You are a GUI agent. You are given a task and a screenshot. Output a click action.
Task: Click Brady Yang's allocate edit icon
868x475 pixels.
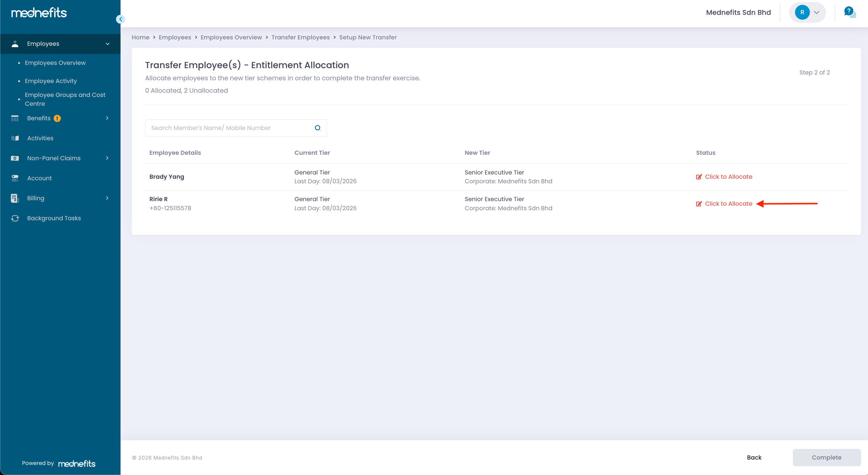coord(699,177)
